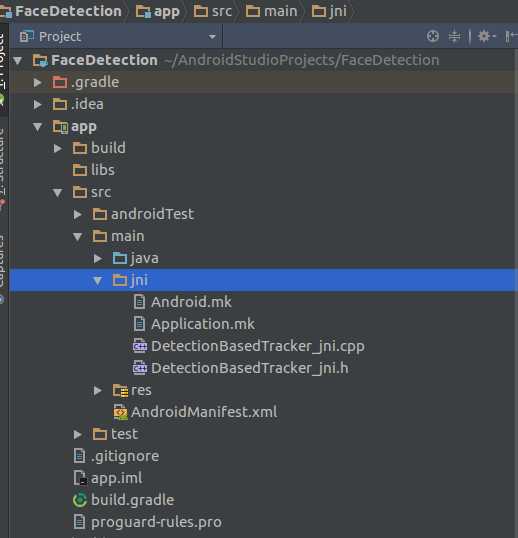Select the app.iml file
This screenshot has height=538, width=518.
116,479
